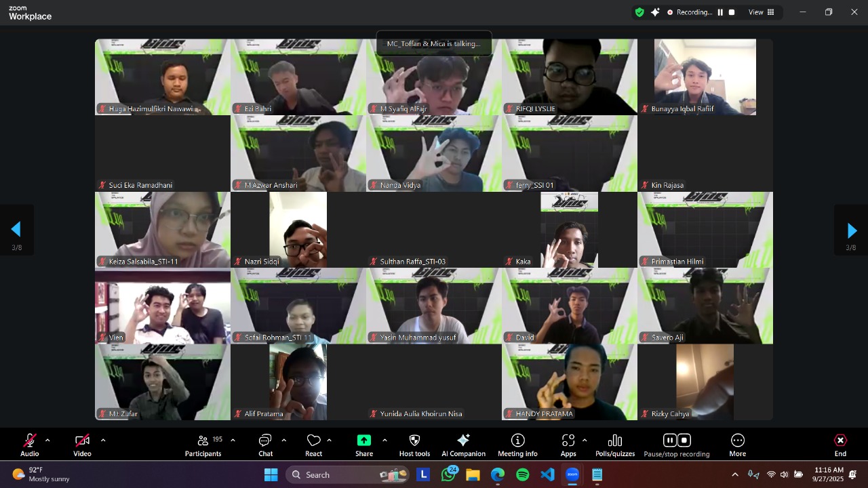The image size is (868, 488).
Task: Open the system volume control
Action: pyautogui.click(x=785, y=474)
